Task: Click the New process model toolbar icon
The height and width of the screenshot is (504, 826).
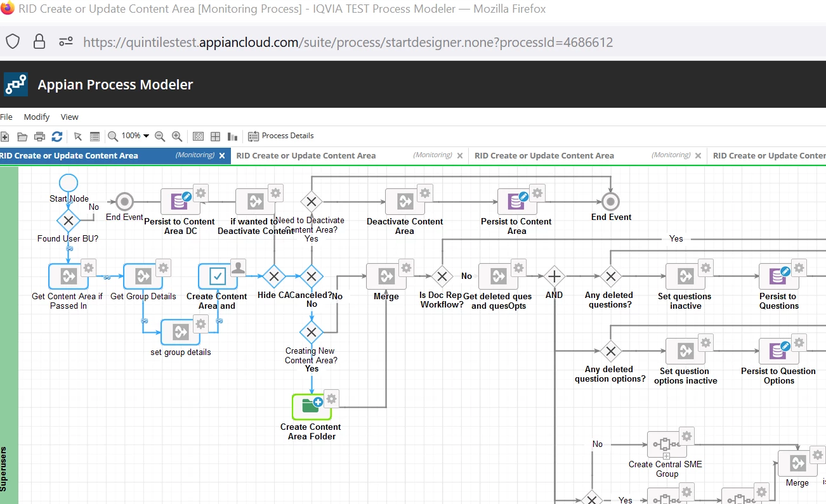Action: (4, 136)
